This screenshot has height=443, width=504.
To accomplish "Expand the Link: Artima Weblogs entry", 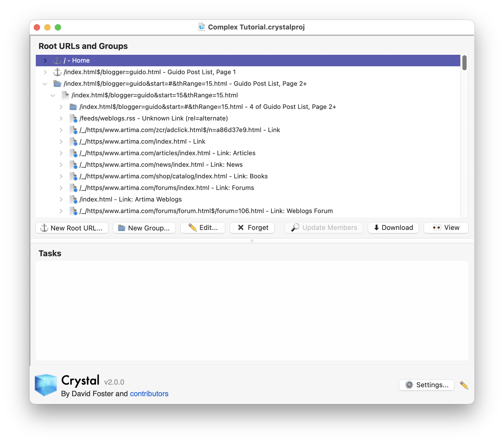I will tap(61, 199).
